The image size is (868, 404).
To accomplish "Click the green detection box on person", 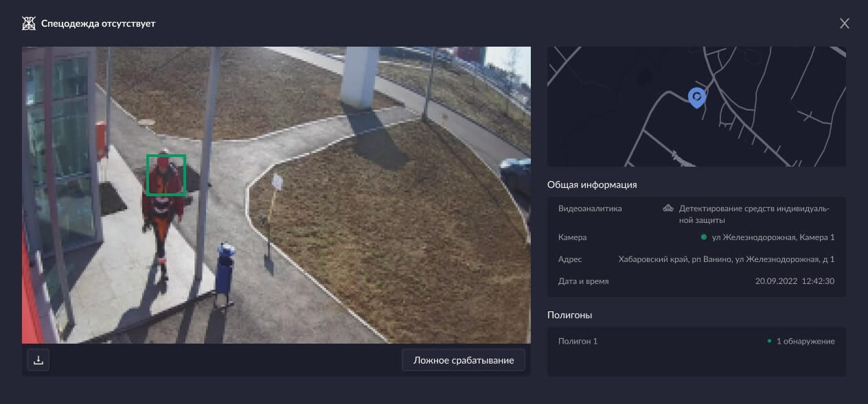I will click(x=166, y=175).
